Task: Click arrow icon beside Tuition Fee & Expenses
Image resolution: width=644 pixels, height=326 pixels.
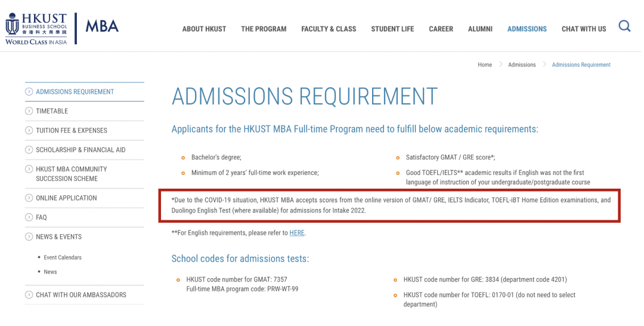Action: pyautogui.click(x=29, y=130)
